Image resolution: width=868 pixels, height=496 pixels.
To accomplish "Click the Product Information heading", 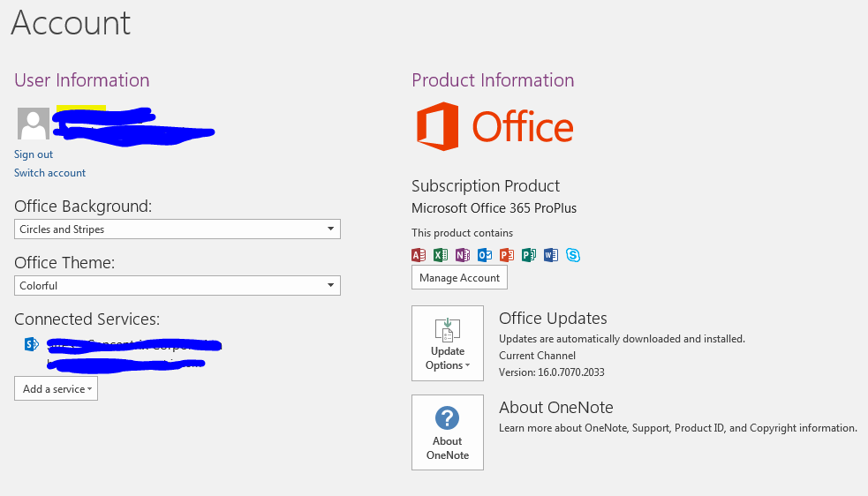I will click(493, 80).
